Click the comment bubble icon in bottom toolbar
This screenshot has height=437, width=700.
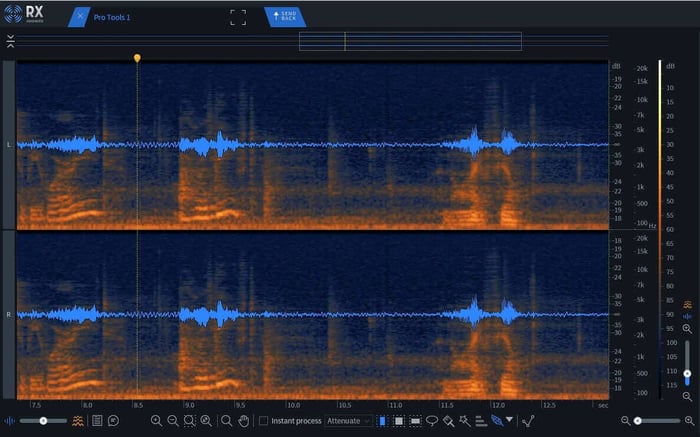[113, 420]
